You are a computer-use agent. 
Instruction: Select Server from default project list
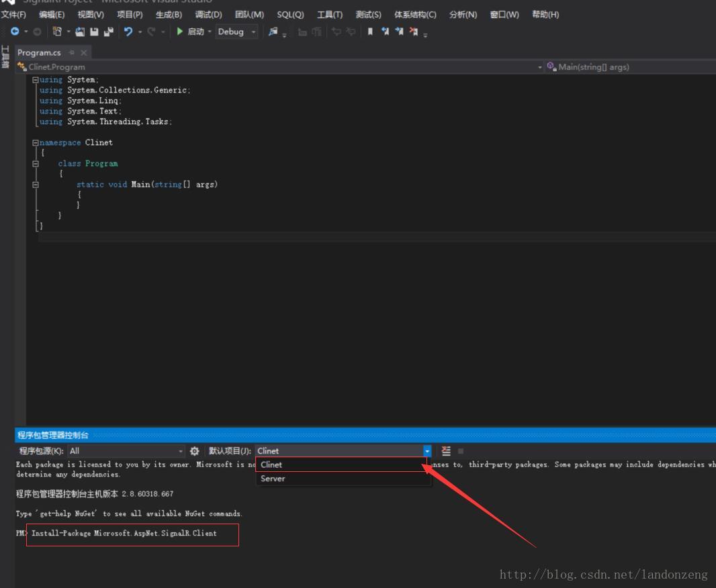[x=273, y=479]
